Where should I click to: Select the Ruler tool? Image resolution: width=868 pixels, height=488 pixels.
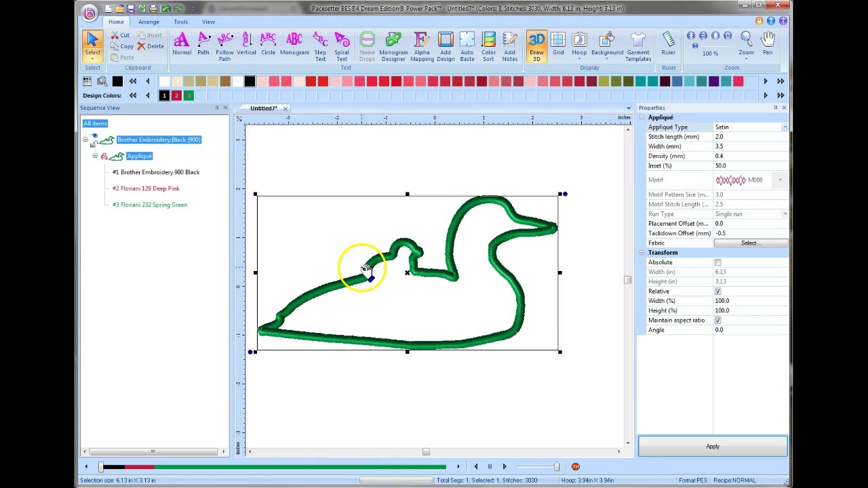click(669, 45)
